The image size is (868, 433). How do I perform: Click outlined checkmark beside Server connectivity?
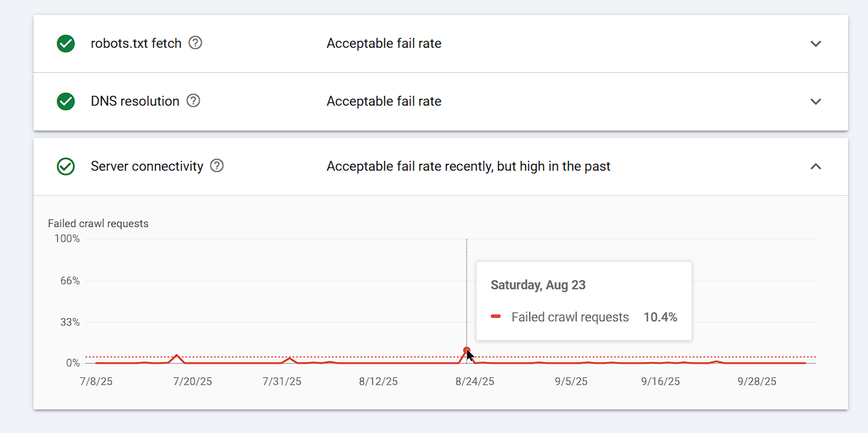(x=66, y=166)
